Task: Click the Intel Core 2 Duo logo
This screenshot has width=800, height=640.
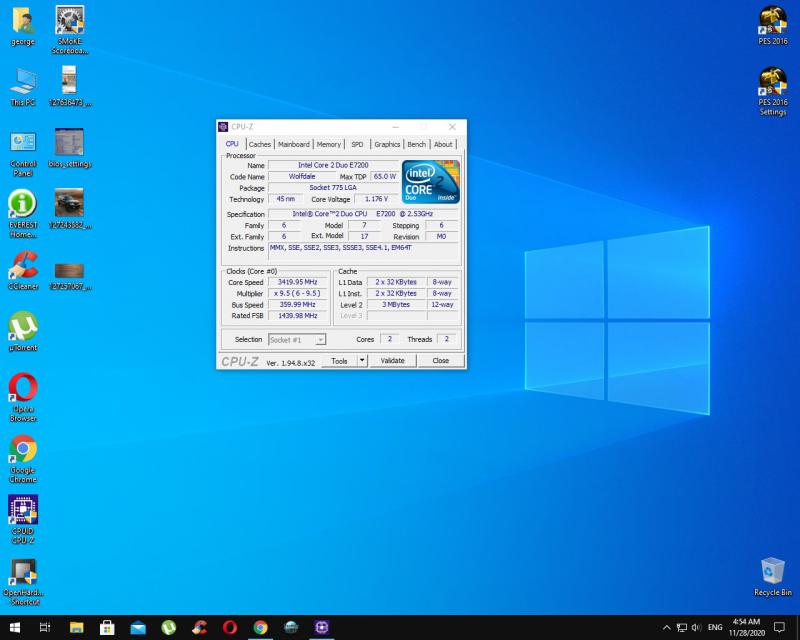Action: 429,181
